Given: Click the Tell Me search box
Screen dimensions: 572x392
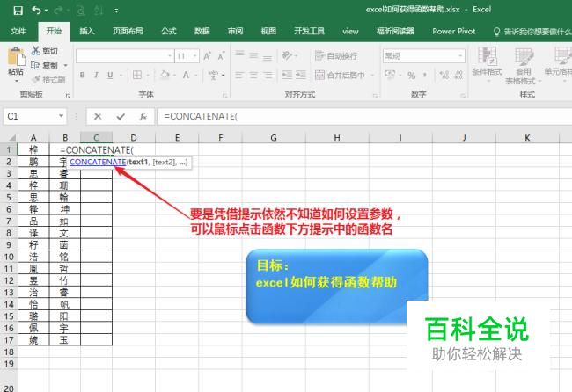Looking at the screenshot, I should click(533, 32).
